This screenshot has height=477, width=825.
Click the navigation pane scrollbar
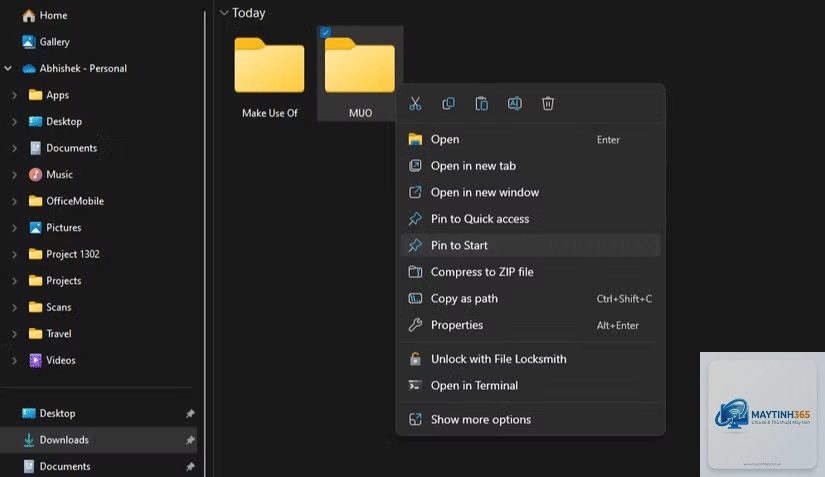205,242
